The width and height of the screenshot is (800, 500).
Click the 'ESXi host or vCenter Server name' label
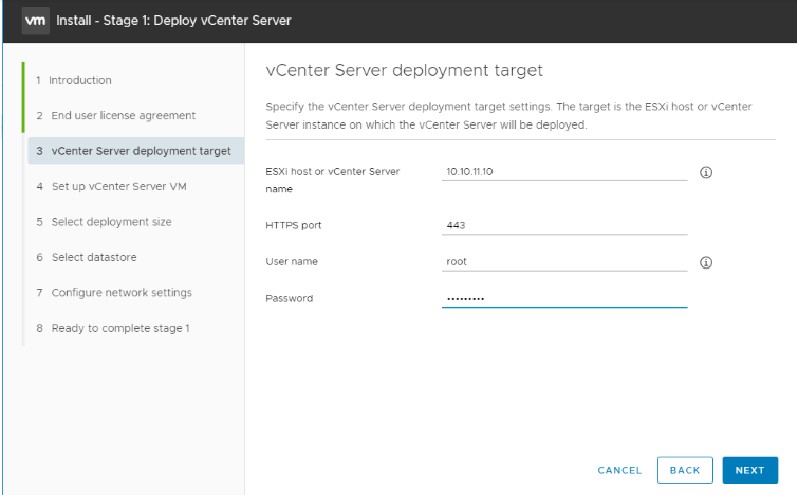point(333,180)
